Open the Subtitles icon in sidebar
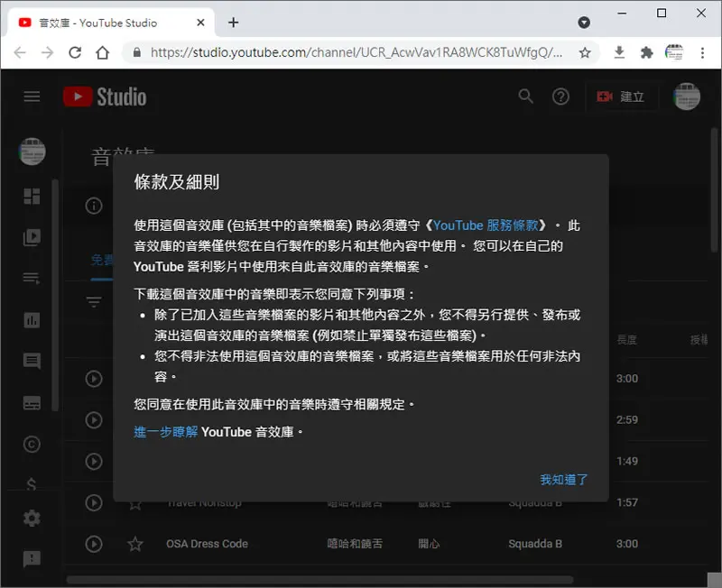The height and width of the screenshot is (588, 722). 32,402
